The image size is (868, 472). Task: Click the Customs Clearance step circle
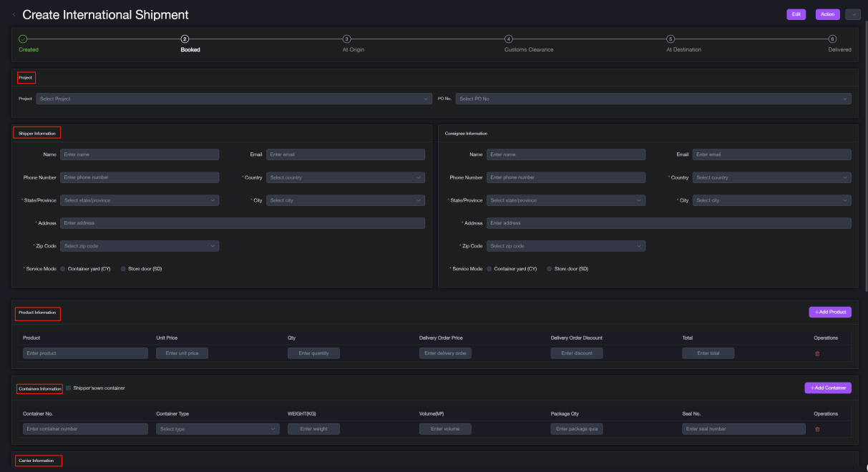509,39
